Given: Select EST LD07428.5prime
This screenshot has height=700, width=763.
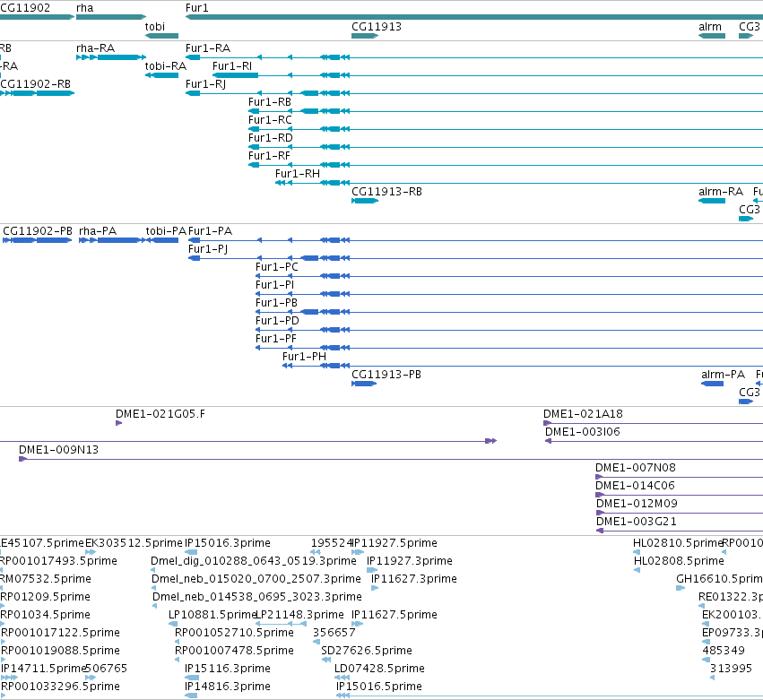Looking at the screenshot, I should (379, 670).
